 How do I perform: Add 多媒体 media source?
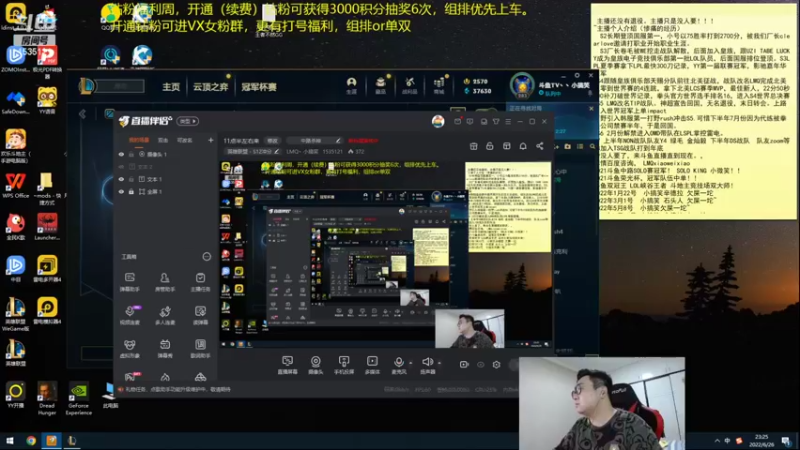pos(372,365)
